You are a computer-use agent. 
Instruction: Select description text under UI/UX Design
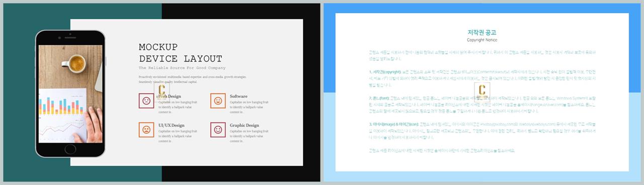tap(178, 137)
